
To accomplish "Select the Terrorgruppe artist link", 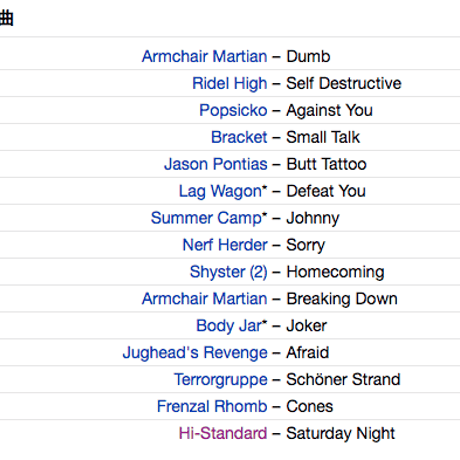I will pyautogui.click(x=221, y=380).
